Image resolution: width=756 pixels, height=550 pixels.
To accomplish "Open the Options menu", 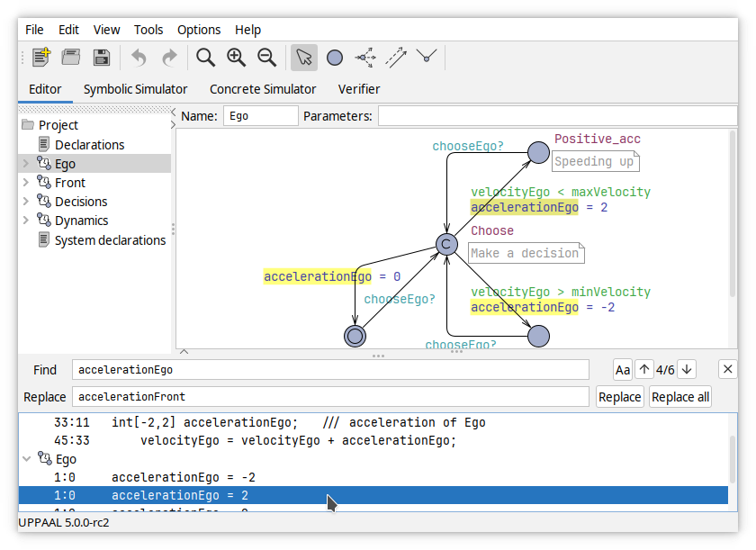I will (199, 30).
